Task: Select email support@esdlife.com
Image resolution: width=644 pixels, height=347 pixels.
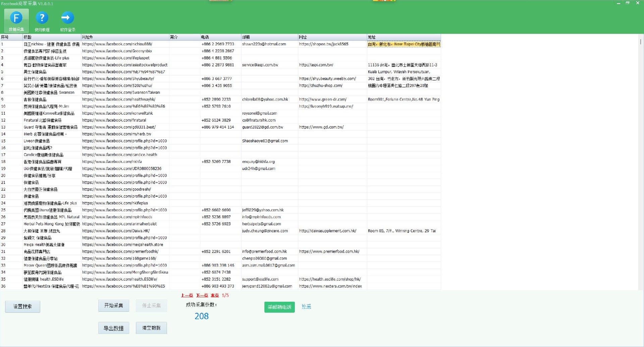Action: point(269,279)
